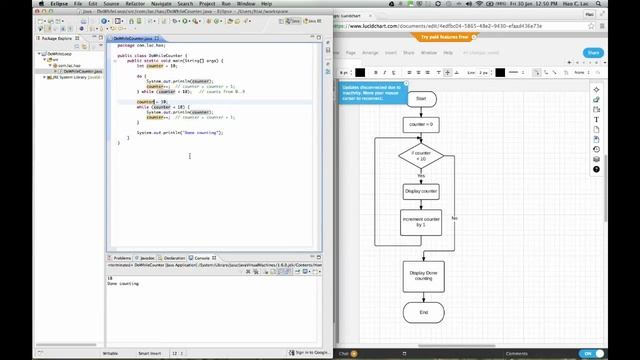Toggle the ON switch in Lucidchart bottom bar
The width and height of the screenshot is (640, 360).
591,353
